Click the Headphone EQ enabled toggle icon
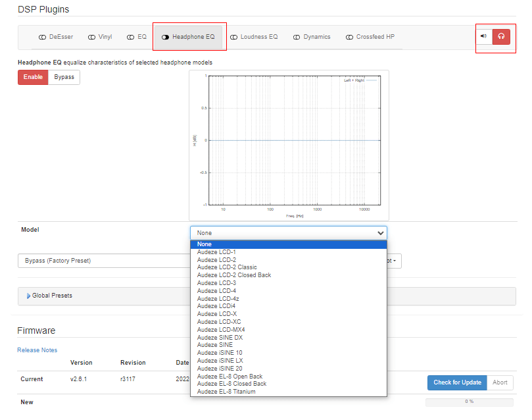Image resolution: width=532 pixels, height=420 pixels. [x=165, y=38]
